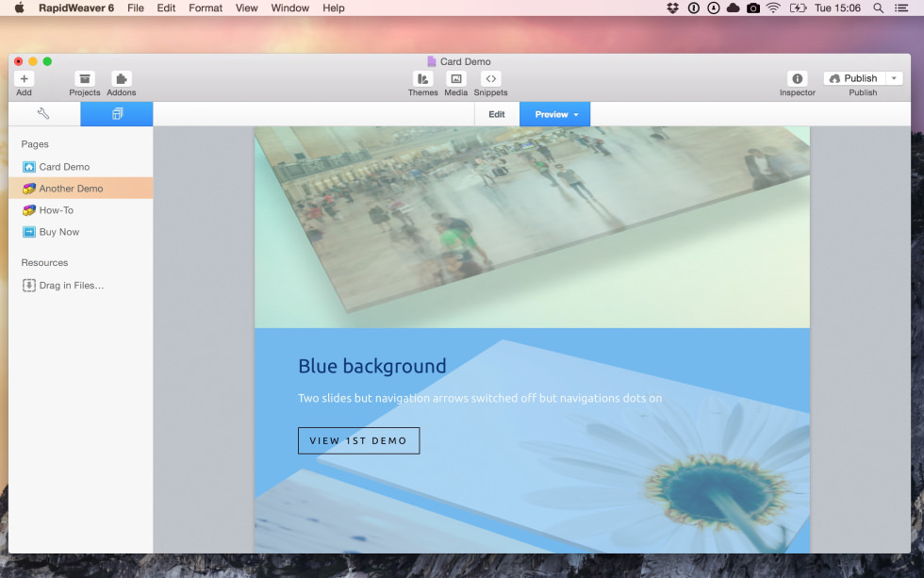Click the 1Password menu bar icon

(x=694, y=8)
